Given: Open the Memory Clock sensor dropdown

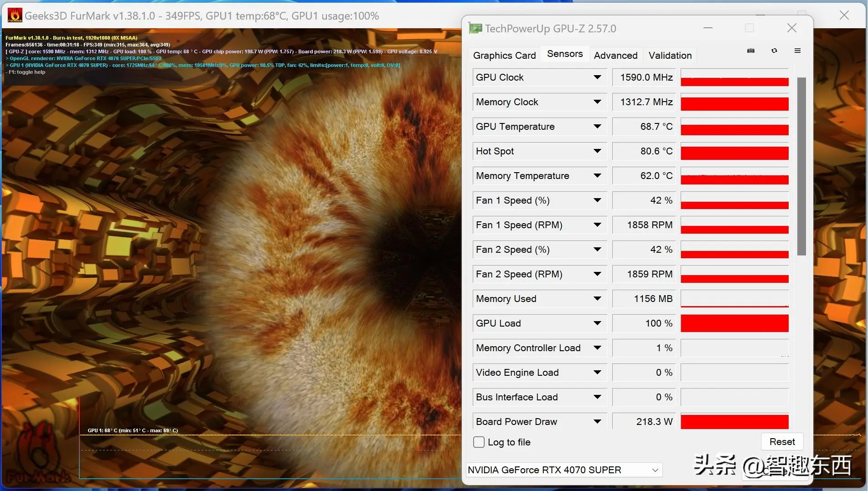Looking at the screenshot, I should click(x=597, y=102).
